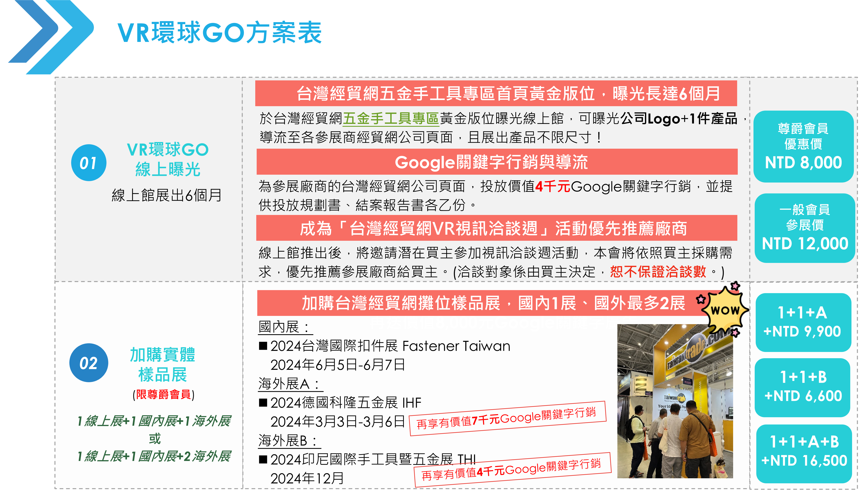Select the 一般會員參展價 NTD 12,000 box
This screenshot has width=868, height=495.
(804, 228)
